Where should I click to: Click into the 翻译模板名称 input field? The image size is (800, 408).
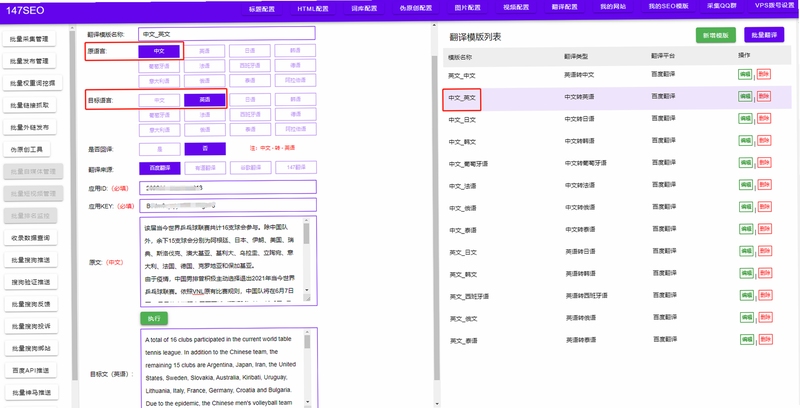pos(227,34)
